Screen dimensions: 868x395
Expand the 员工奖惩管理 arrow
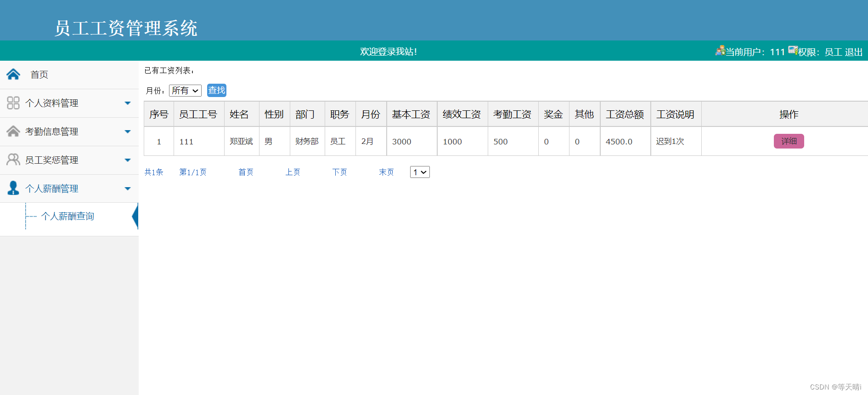point(128,160)
